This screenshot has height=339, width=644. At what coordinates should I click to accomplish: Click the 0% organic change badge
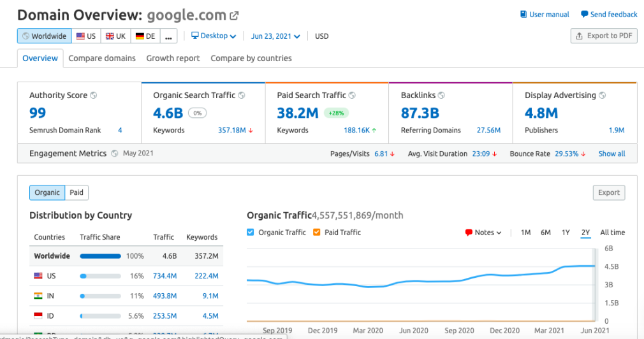[198, 113]
